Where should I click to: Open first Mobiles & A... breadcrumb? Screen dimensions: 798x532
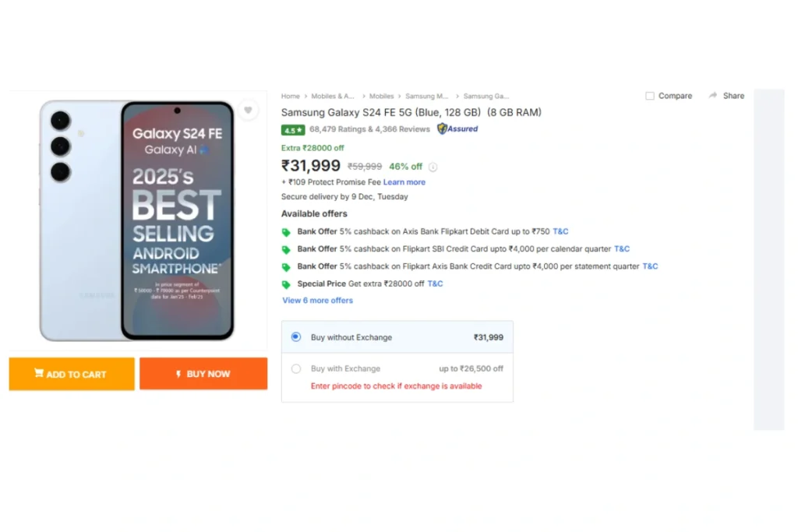(x=333, y=97)
